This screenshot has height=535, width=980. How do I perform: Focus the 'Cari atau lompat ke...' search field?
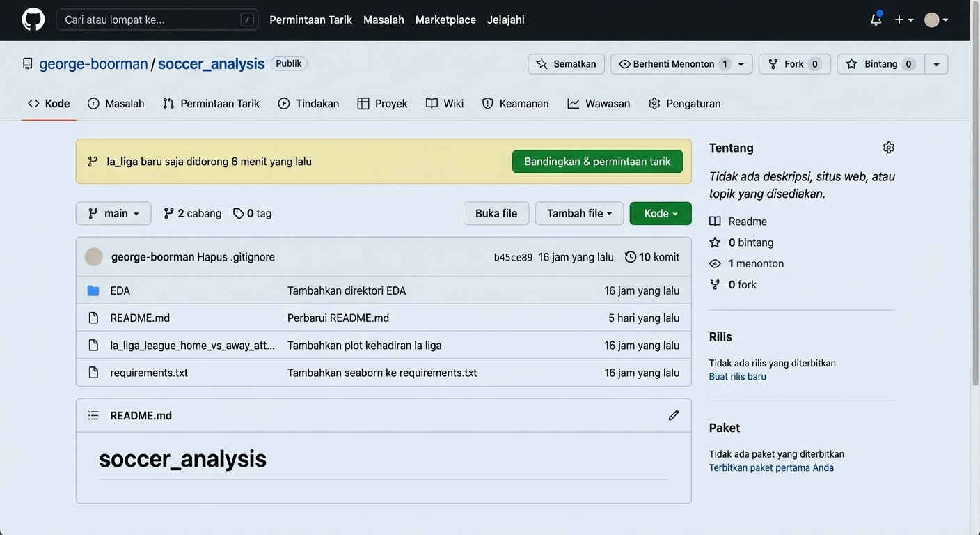coord(157,20)
